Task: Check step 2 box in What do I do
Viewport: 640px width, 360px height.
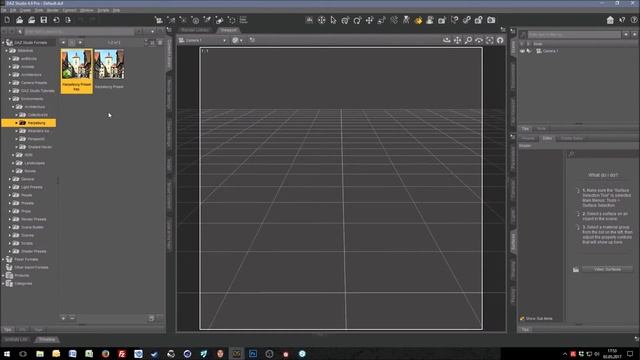Action: coord(578,213)
